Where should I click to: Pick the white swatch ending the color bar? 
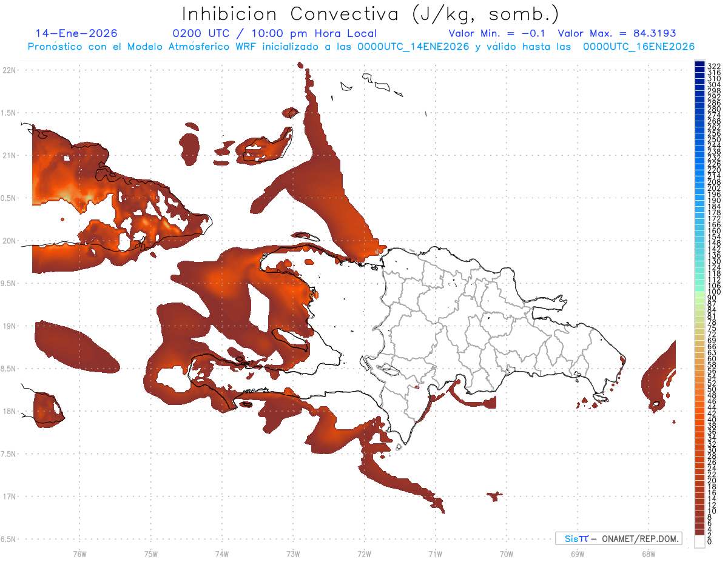click(699, 541)
